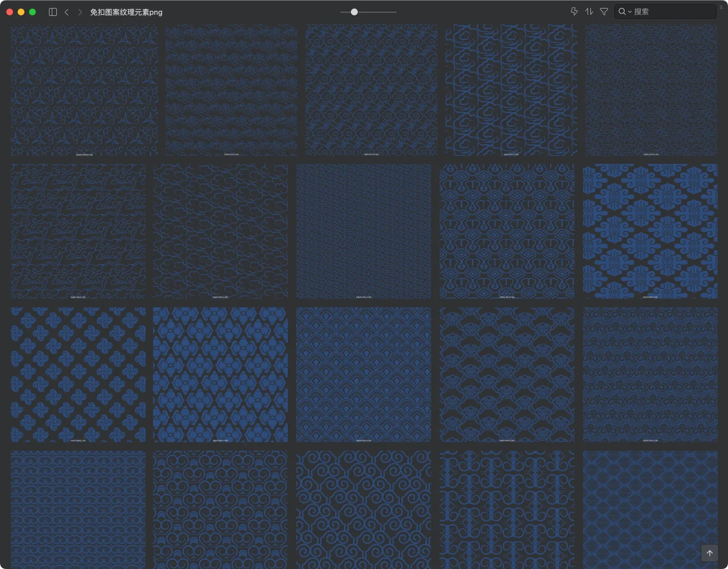Open the sort order options
Viewport: 728px width, 569px height.
(589, 11)
